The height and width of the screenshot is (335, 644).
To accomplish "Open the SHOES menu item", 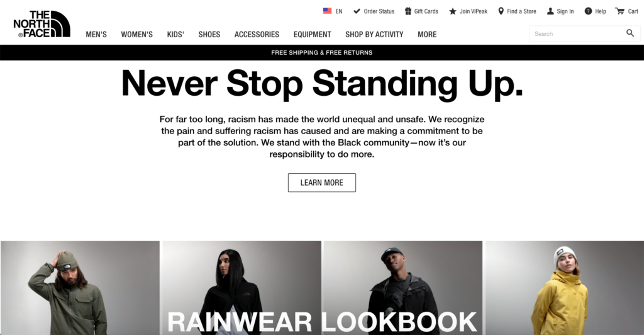I will coord(209,35).
